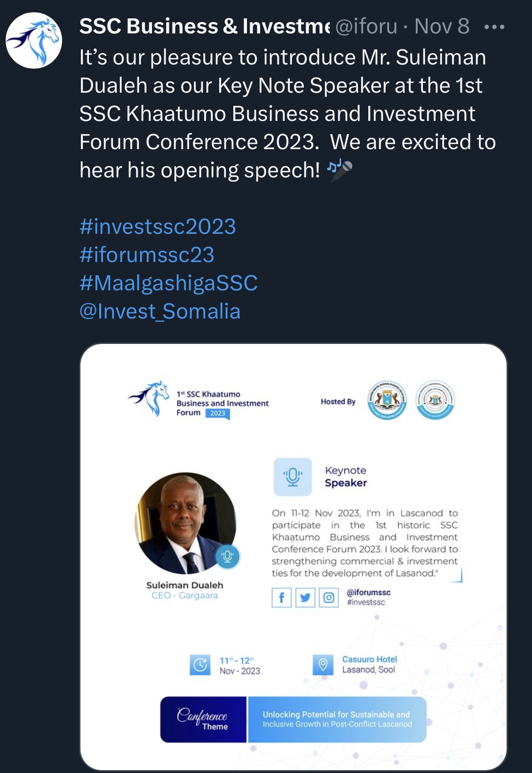The height and width of the screenshot is (773, 532).
Task: Open the @Invest_Somalia mention
Action: point(160,311)
